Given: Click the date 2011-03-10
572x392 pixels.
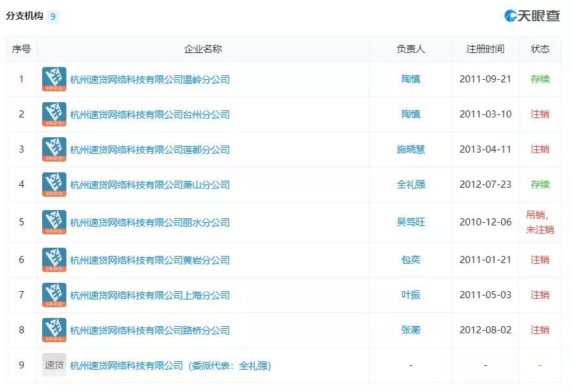Looking at the screenshot, I should [485, 114].
